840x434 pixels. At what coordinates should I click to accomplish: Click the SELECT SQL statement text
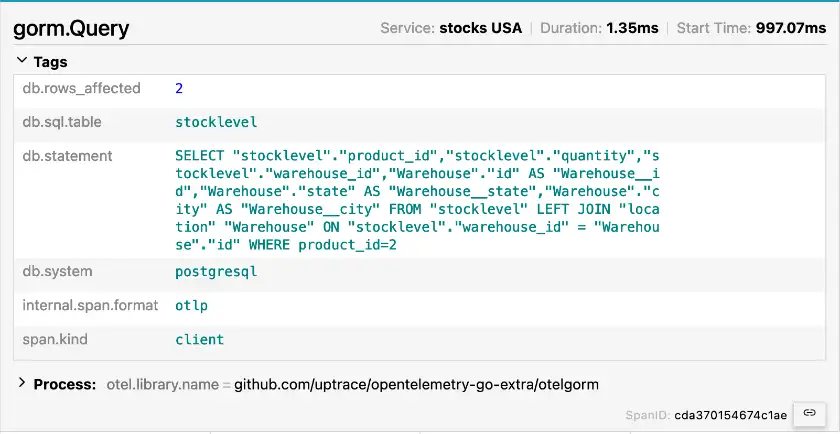(x=417, y=200)
